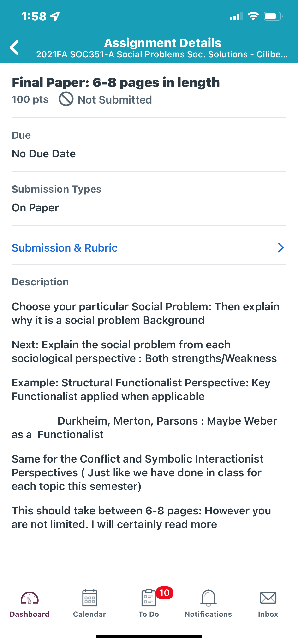
Task: Tap the On Paper submission type
Action: click(x=35, y=207)
